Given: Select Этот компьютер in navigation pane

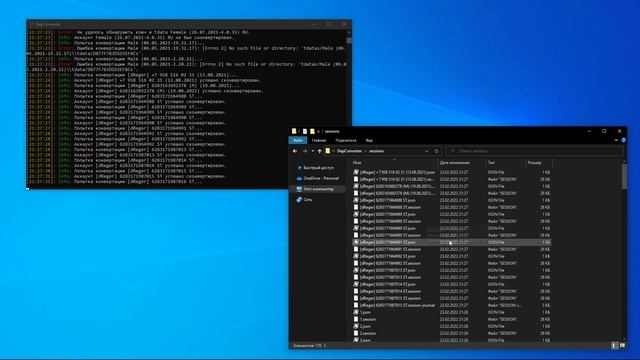Looking at the screenshot, I should point(318,189).
